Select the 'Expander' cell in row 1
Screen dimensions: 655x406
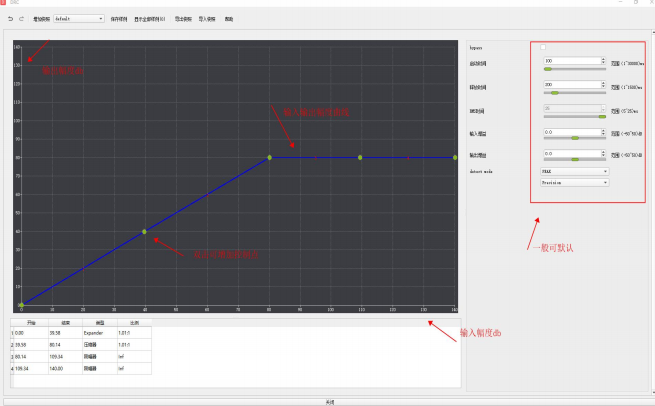pos(100,333)
